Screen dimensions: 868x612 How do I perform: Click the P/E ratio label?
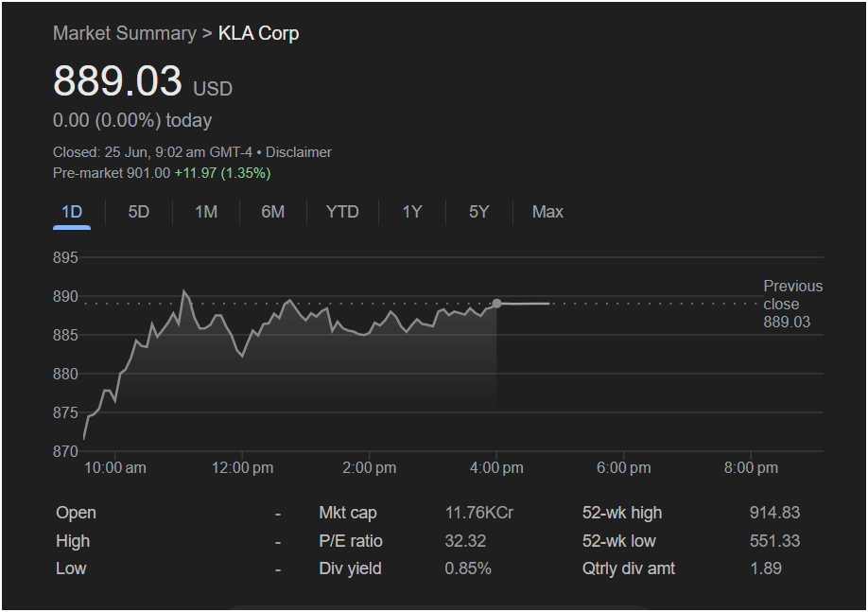click(x=351, y=541)
